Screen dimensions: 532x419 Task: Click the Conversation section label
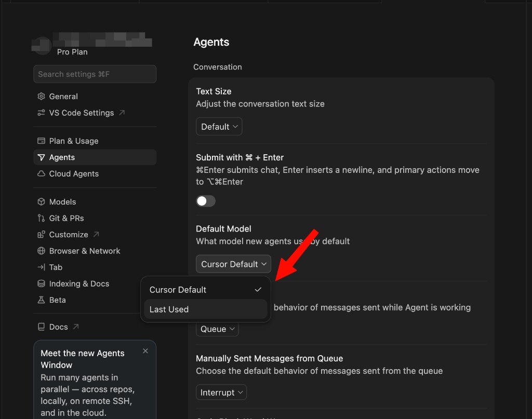[218, 67]
